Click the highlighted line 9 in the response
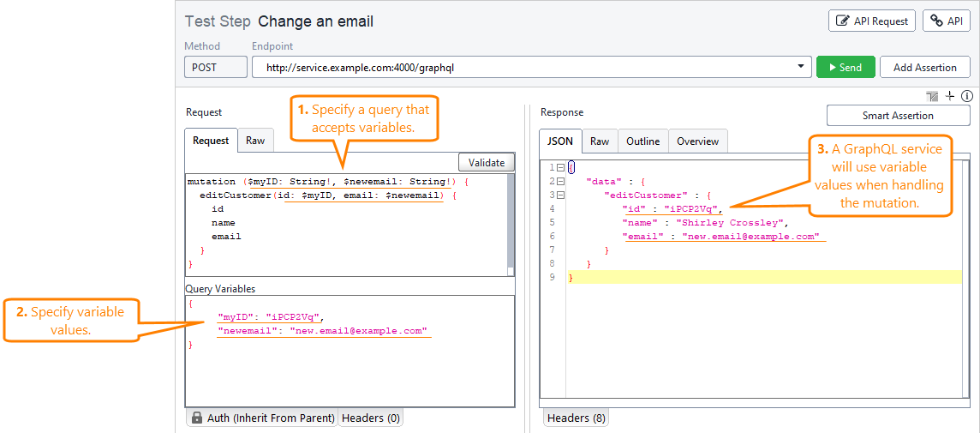 pos(764,277)
